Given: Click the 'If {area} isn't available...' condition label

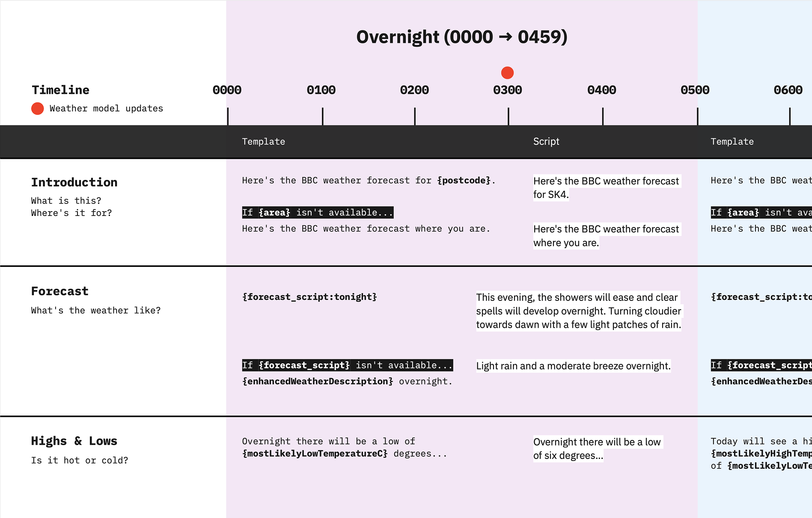Looking at the screenshot, I should 318,213.
